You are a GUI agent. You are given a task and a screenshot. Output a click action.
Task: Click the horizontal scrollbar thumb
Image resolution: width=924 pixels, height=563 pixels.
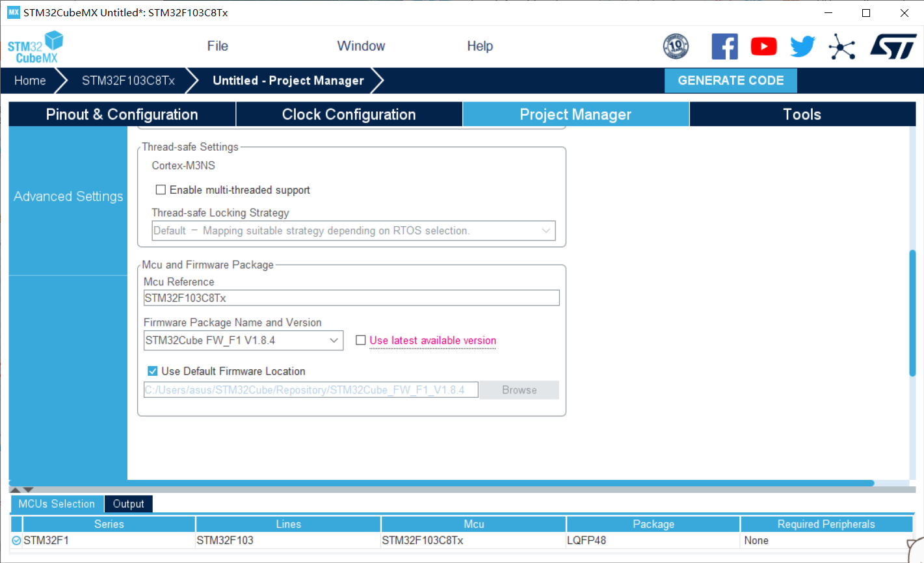click(x=442, y=483)
